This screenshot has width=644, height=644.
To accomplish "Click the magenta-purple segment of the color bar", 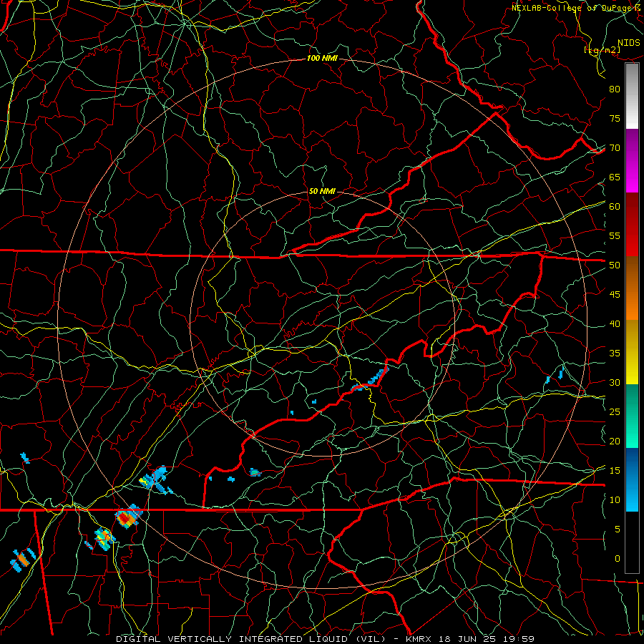I will coord(632,161).
